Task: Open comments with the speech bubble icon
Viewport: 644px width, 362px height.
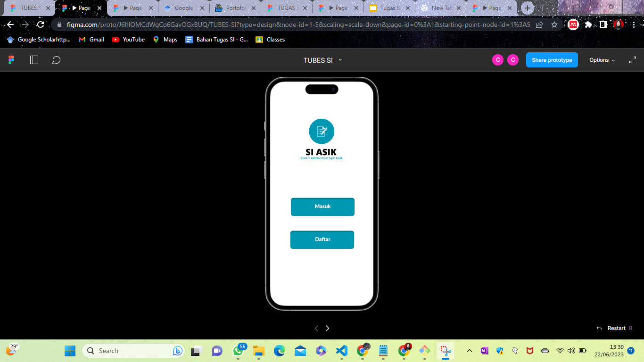Action: point(56,60)
